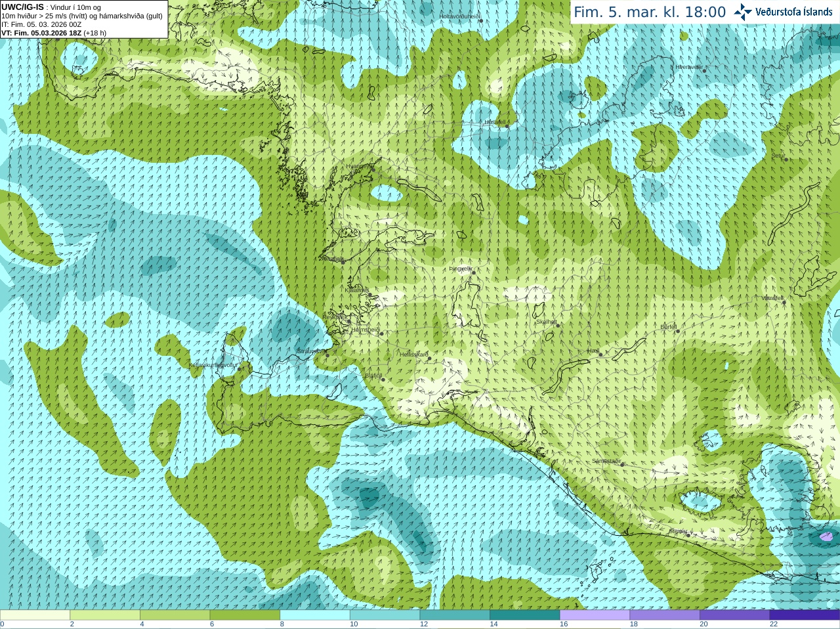Click the 'UWC/IG-IS : Vindur í 10m og' header line

tap(51, 7)
